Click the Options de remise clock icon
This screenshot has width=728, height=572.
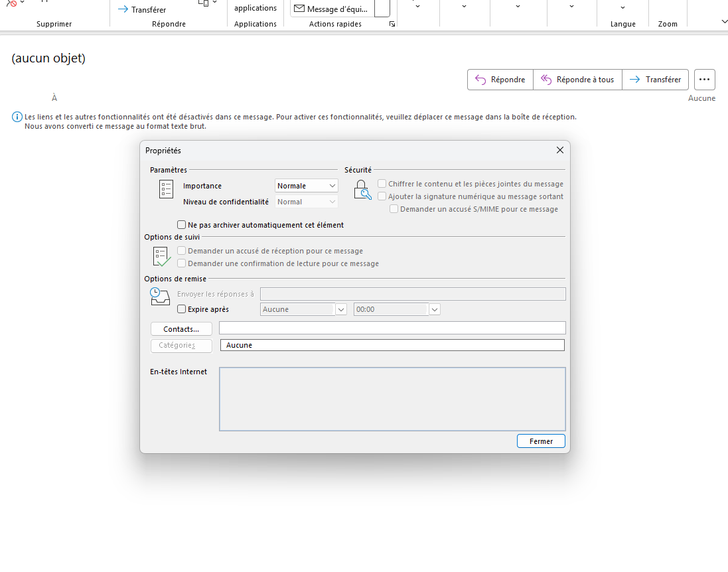coord(160,297)
